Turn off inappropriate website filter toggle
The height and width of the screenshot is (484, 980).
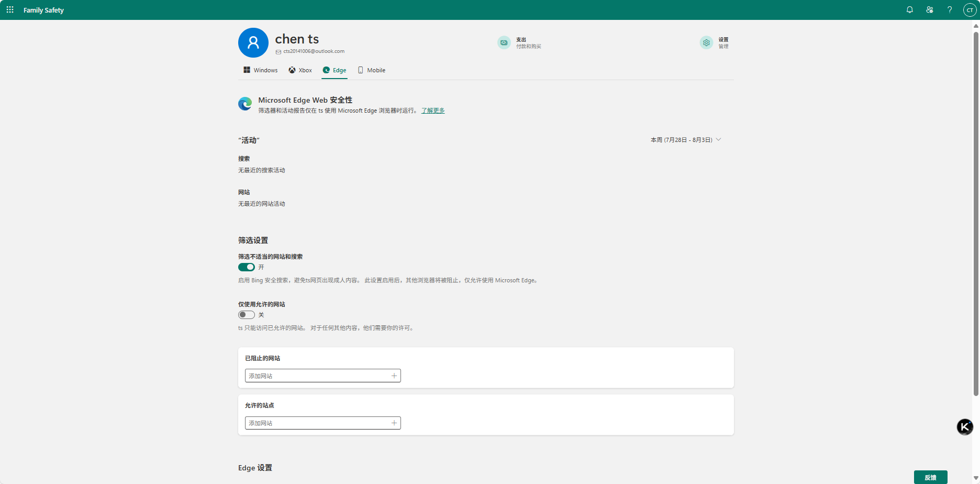[x=247, y=267]
